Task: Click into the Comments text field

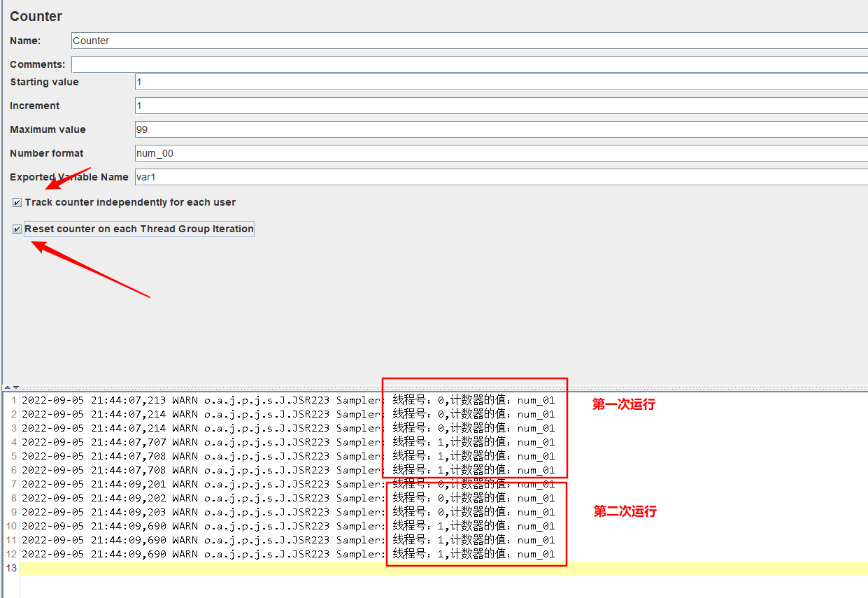Action: pos(469,64)
